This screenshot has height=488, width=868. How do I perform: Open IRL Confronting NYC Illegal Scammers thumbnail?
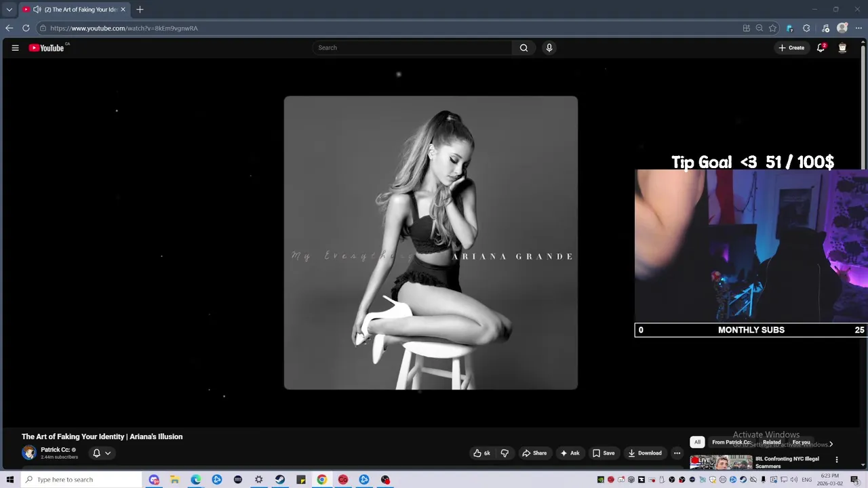click(x=721, y=462)
